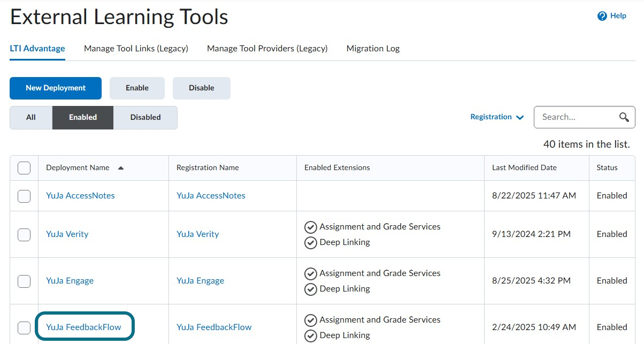Select the date 2/24/2025 10:49 AM
The width and height of the screenshot is (644, 344).
click(x=534, y=327)
